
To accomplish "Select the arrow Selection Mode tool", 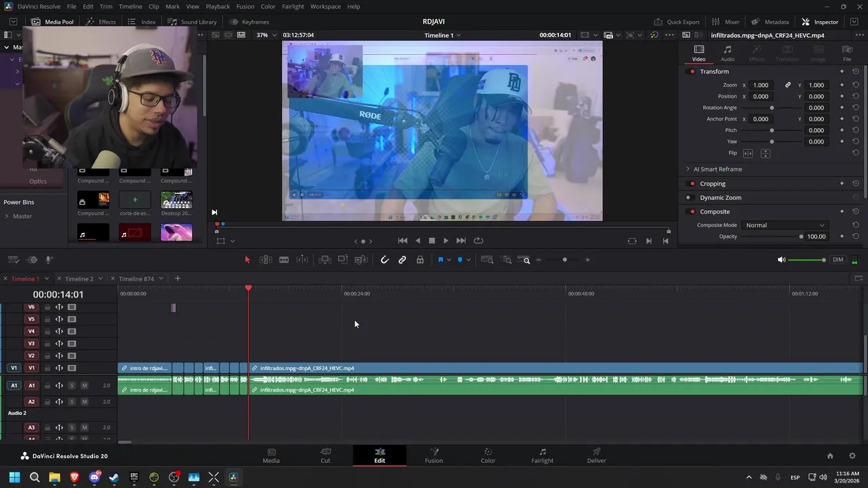I will [247, 260].
